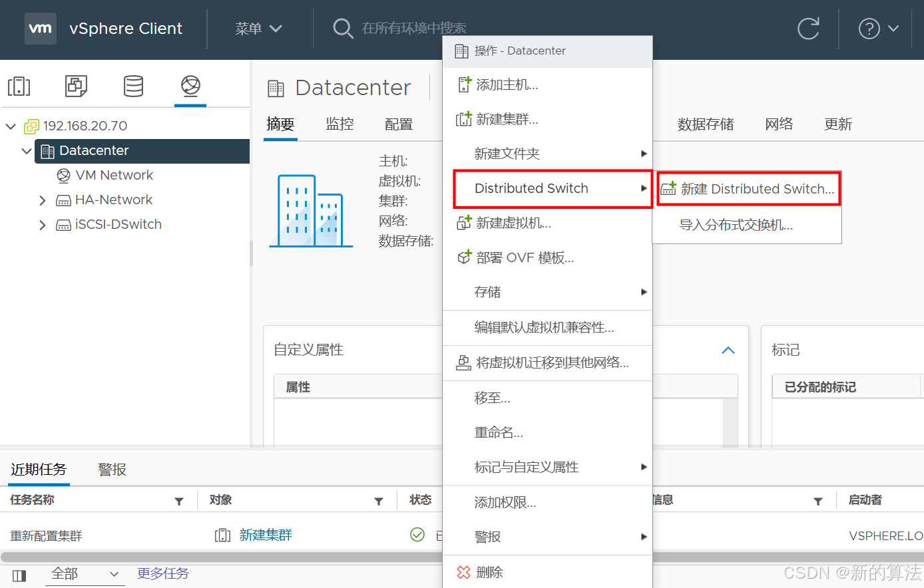
Task: Open the 标记与自定义属性 submenu
Action: [x=547, y=467]
